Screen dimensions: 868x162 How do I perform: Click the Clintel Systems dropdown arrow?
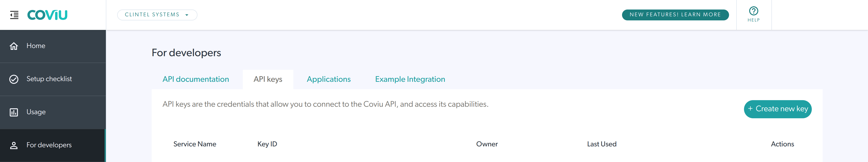click(187, 15)
